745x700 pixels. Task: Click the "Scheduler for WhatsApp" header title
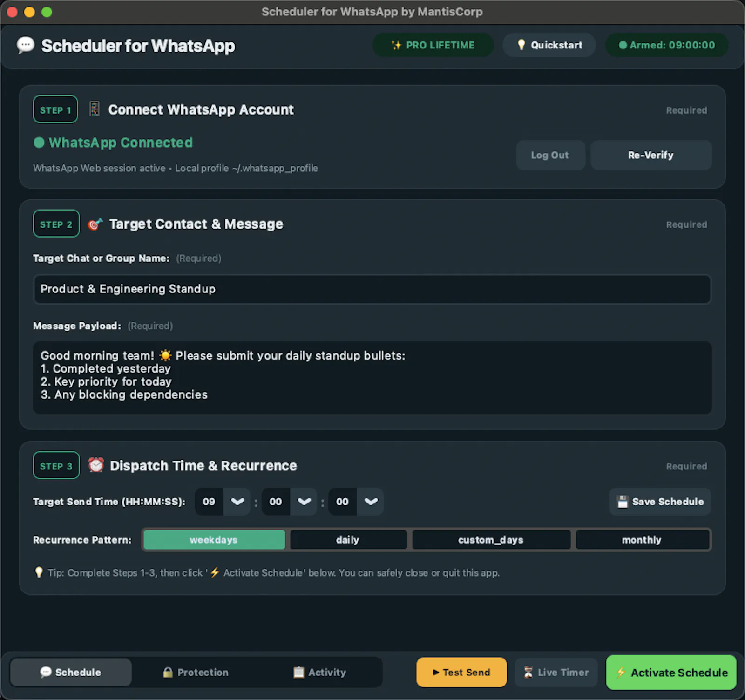(x=138, y=46)
